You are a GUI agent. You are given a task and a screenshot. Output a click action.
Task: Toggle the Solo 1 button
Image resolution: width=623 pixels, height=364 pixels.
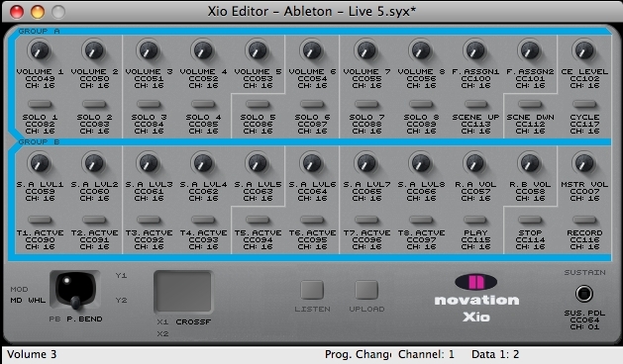(x=40, y=105)
